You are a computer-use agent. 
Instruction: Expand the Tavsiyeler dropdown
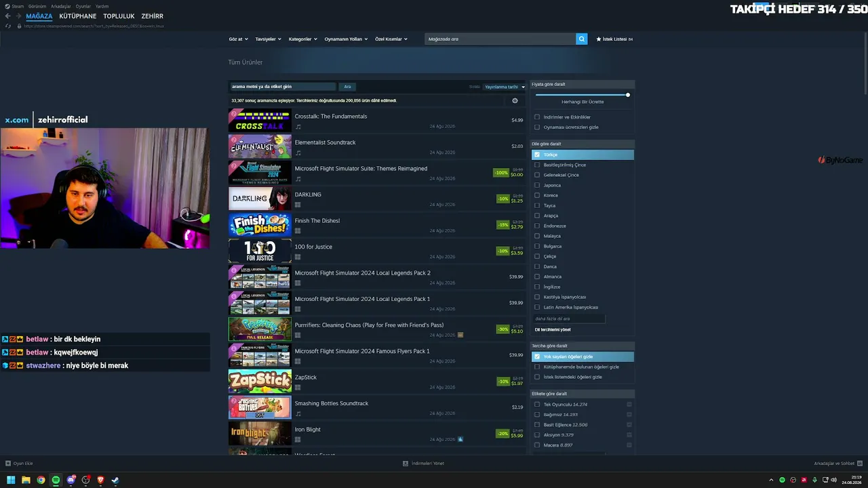click(x=269, y=39)
